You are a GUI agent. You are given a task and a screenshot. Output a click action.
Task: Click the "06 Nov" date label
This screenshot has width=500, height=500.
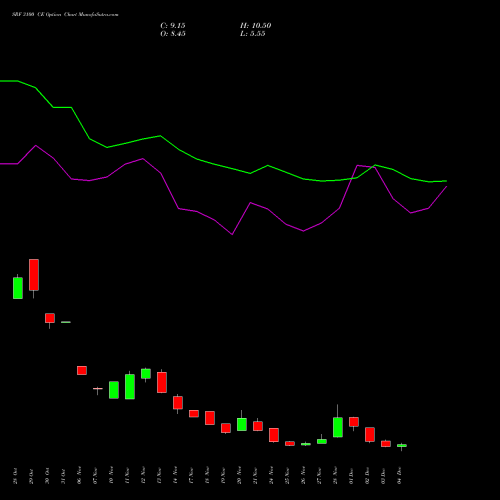coord(79,476)
